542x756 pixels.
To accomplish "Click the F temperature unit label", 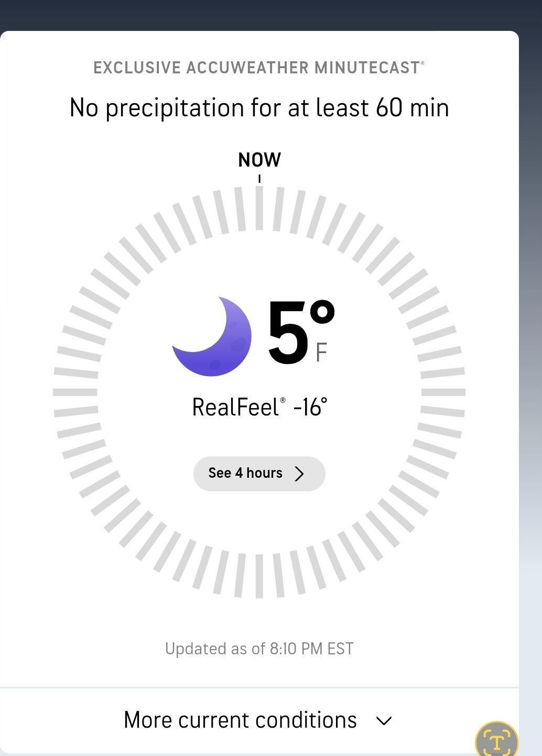I will [321, 353].
